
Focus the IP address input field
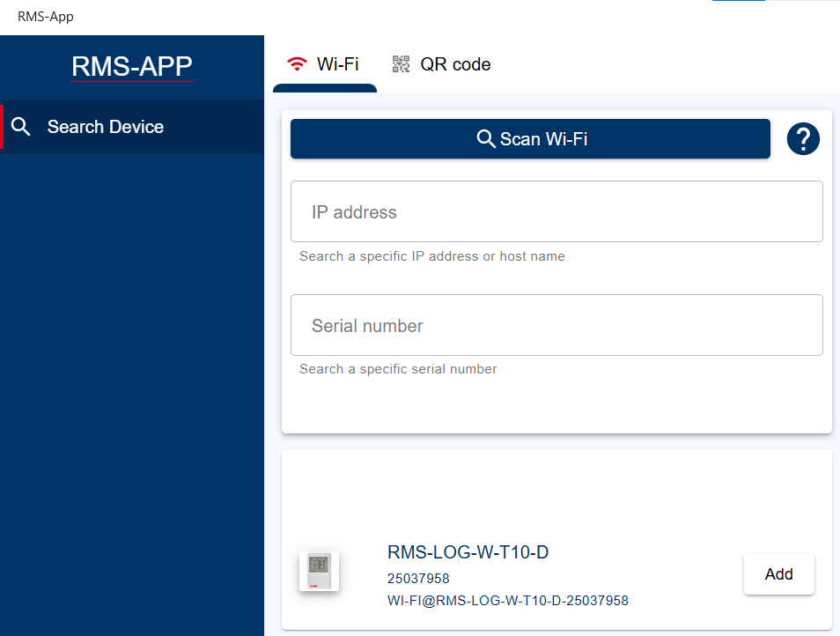pyautogui.click(x=556, y=211)
